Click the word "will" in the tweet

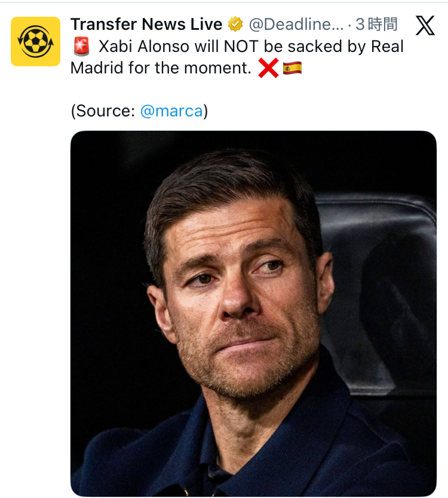point(207,47)
